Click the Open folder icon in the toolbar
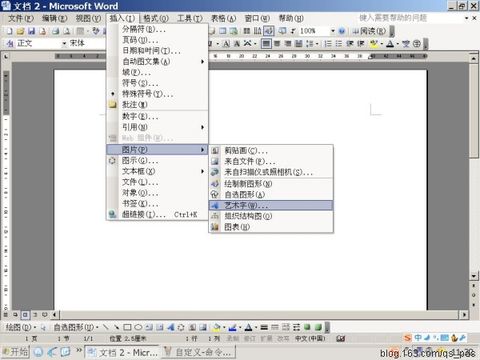The width and height of the screenshot is (480, 360). point(20,31)
